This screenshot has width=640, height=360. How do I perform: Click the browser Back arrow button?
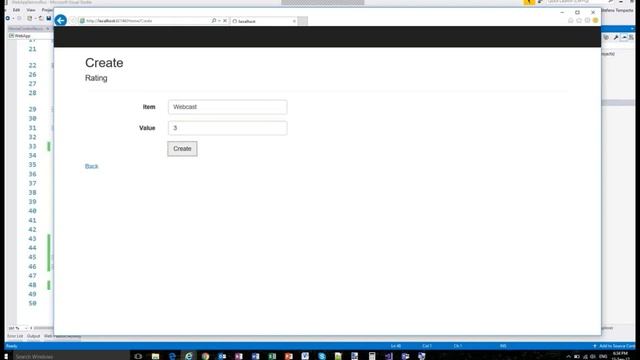[61, 20]
